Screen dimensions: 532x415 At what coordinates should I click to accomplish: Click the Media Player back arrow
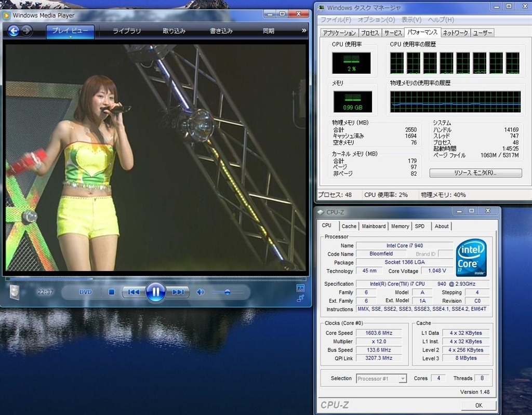[13, 31]
